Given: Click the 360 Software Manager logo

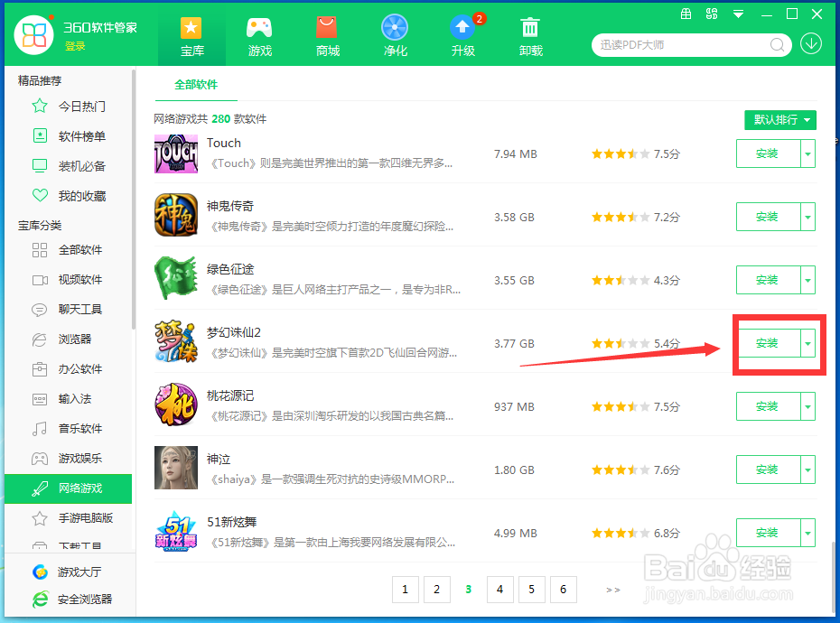Looking at the screenshot, I should pos(34,35).
